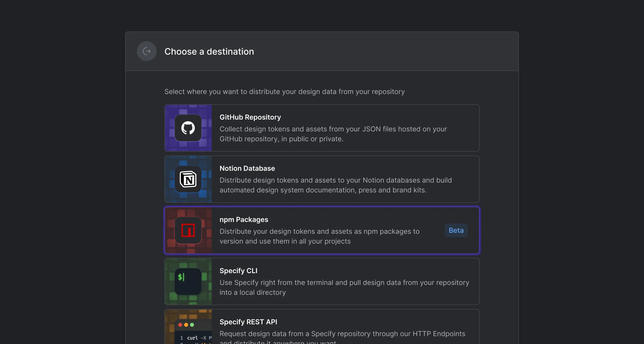
Task: Select the npm Packages title
Action: tap(244, 219)
